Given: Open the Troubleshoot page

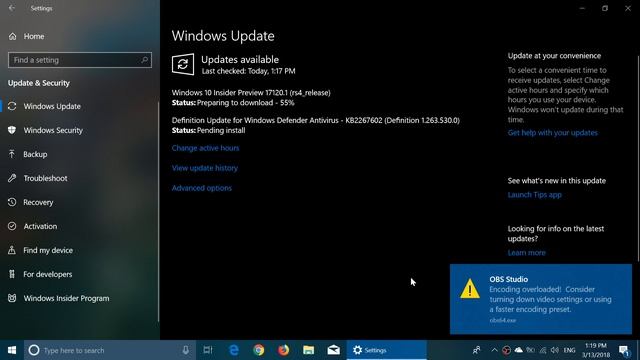Looking at the screenshot, I should (80, 178).
